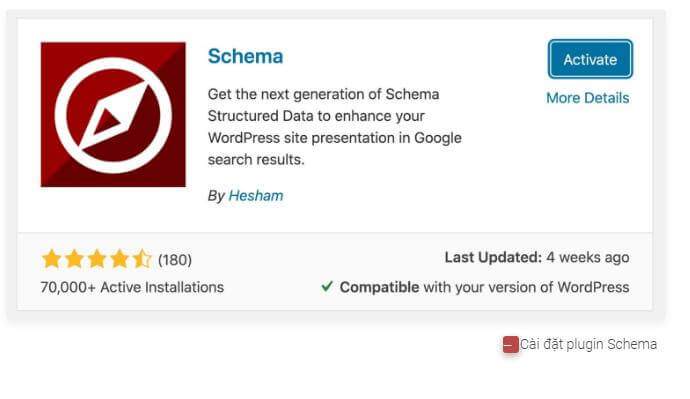Click the '4 weeks ago' text

(x=587, y=257)
